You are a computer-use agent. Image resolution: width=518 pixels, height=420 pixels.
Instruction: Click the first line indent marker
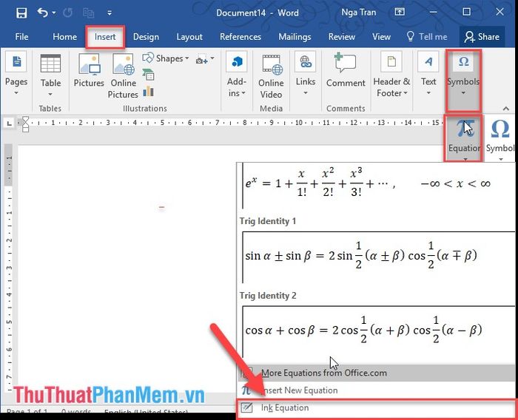pos(25,119)
